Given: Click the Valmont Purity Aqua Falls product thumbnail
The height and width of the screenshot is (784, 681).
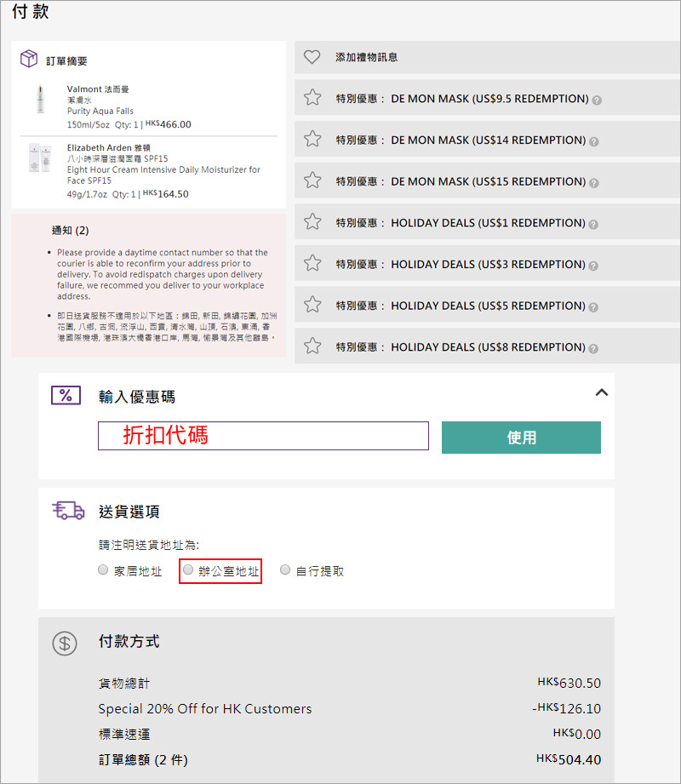Looking at the screenshot, I should [39, 100].
